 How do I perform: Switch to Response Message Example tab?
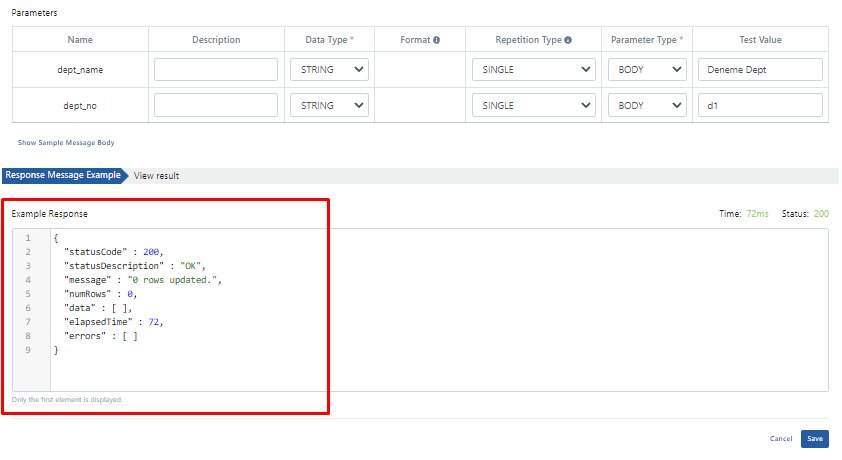[62, 175]
